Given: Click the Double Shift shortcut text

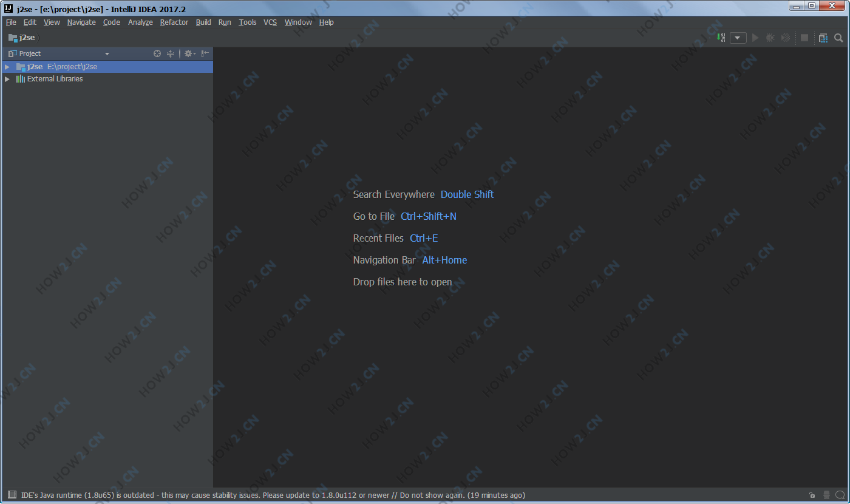Looking at the screenshot, I should pos(467,194).
